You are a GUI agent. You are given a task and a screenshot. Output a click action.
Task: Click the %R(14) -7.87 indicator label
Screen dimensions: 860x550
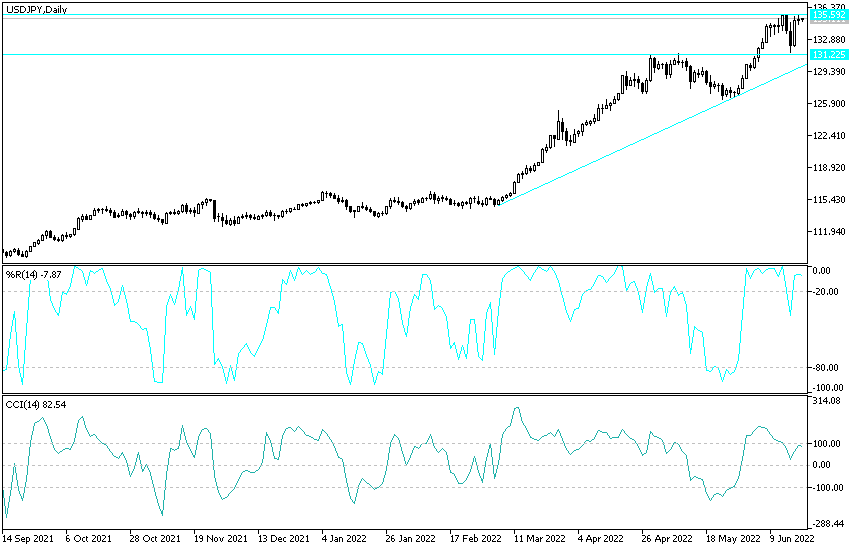click(33, 274)
